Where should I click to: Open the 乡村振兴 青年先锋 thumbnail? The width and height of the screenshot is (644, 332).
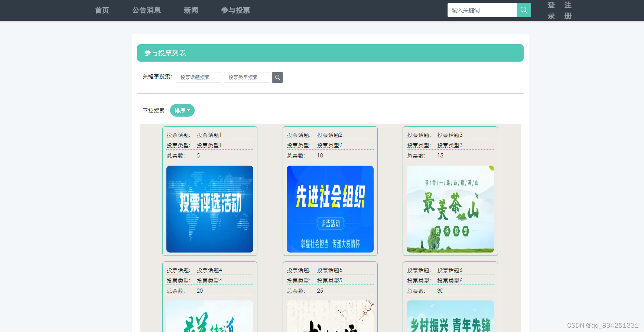[x=450, y=316]
